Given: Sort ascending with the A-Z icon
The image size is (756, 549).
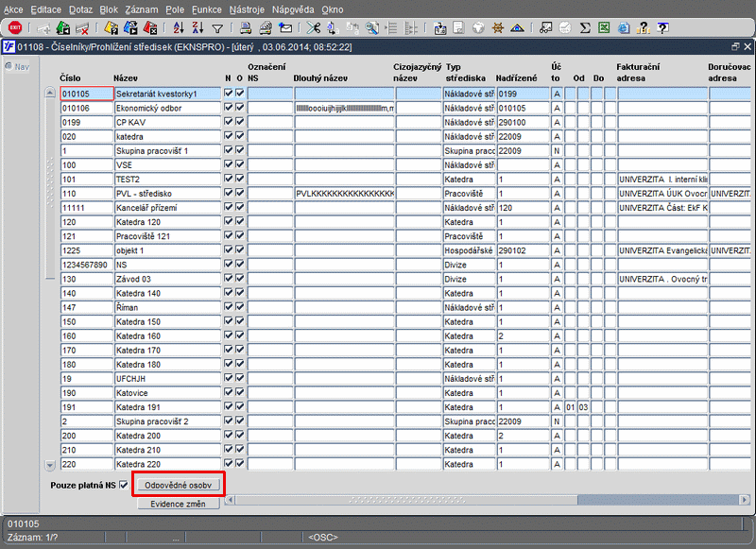Looking at the screenshot, I should [179, 28].
